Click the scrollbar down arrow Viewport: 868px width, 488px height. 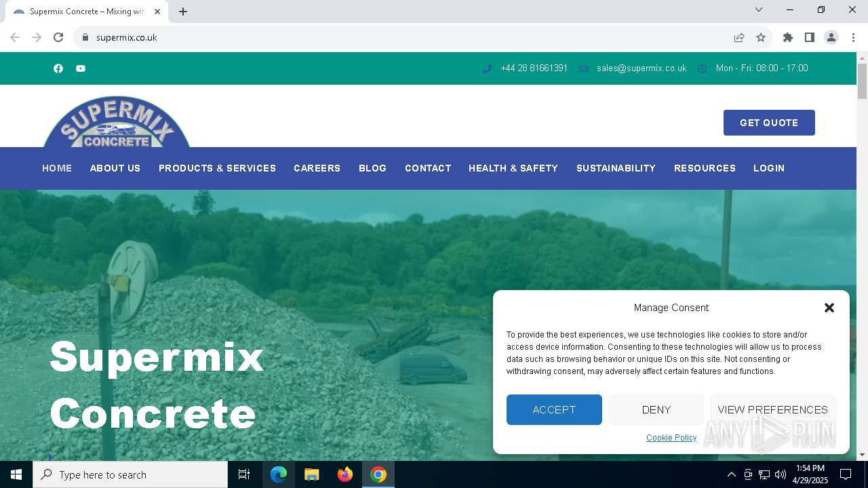(x=862, y=455)
